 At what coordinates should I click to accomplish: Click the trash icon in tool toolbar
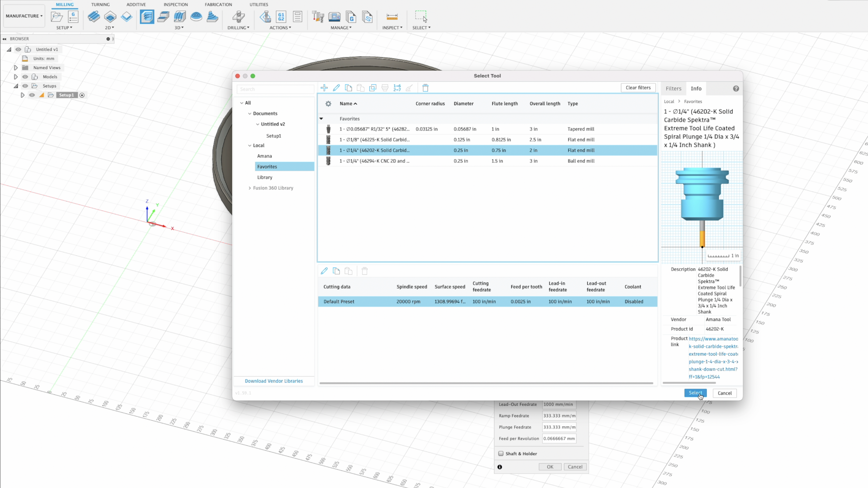[x=425, y=88]
